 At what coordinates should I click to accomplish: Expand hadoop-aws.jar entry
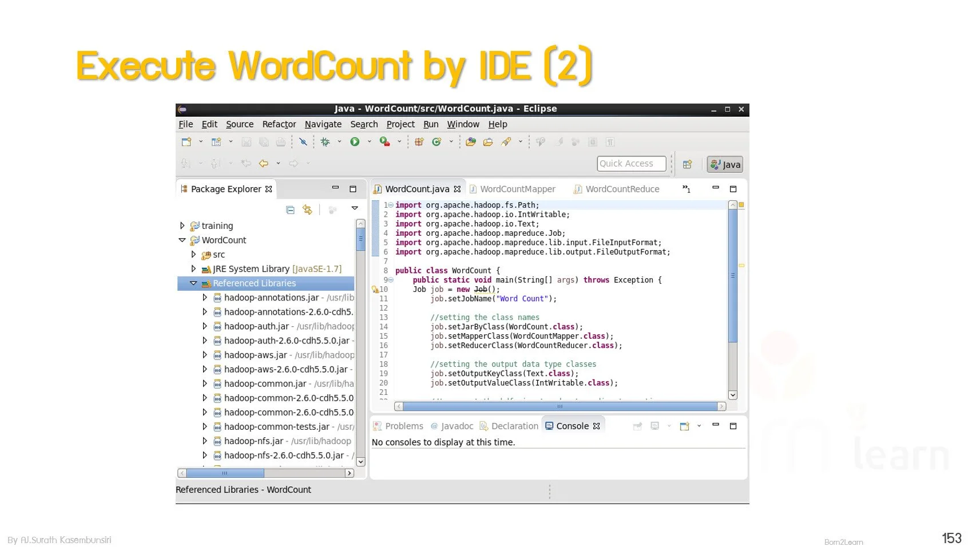click(205, 354)
